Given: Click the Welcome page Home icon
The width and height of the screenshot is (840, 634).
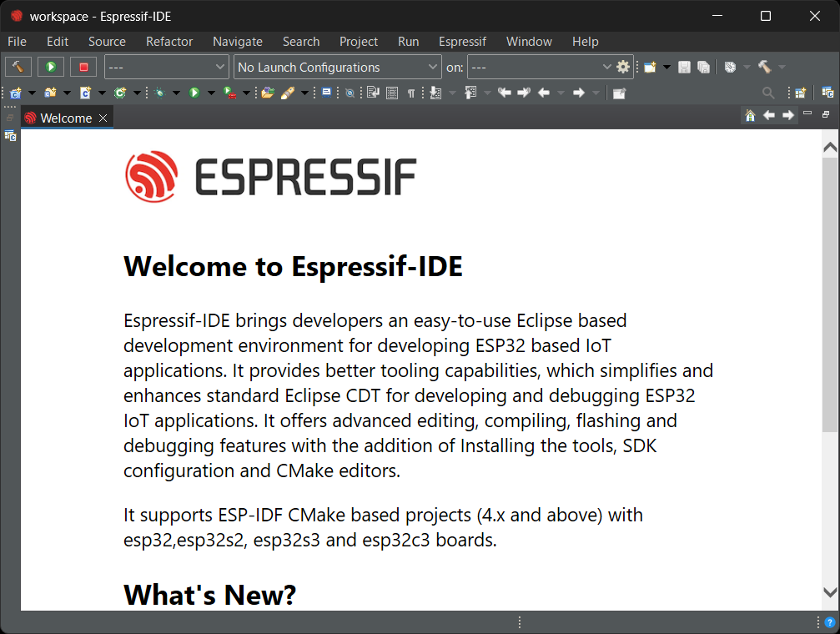Looking at the screenshot, I should [x=750, y=115].
